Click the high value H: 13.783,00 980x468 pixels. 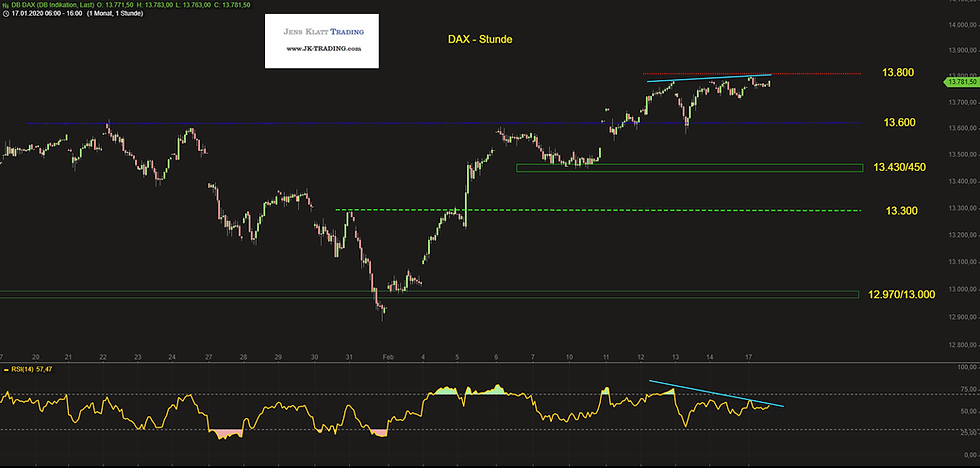tap(155, 4)
